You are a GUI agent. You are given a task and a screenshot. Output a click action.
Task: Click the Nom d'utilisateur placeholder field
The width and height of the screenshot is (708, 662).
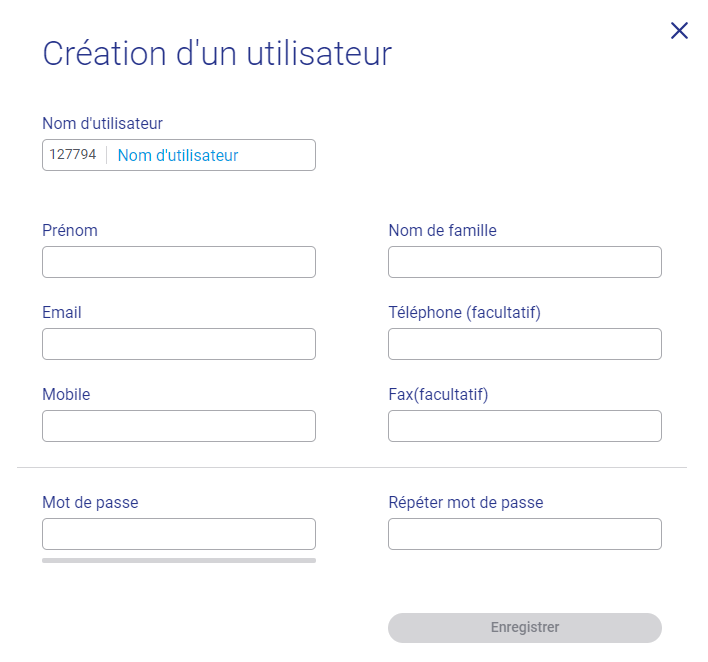pyautogui.click(x=211, y=155)
